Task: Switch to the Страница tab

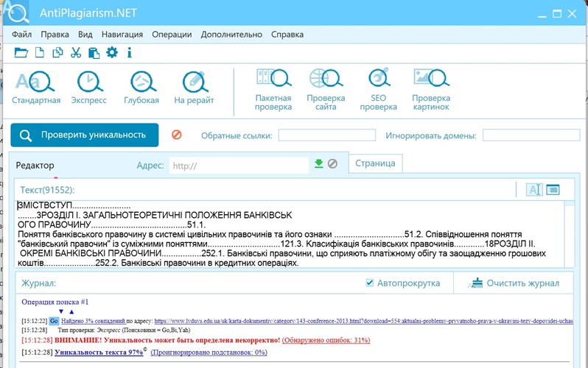Action: coord(375,163)
